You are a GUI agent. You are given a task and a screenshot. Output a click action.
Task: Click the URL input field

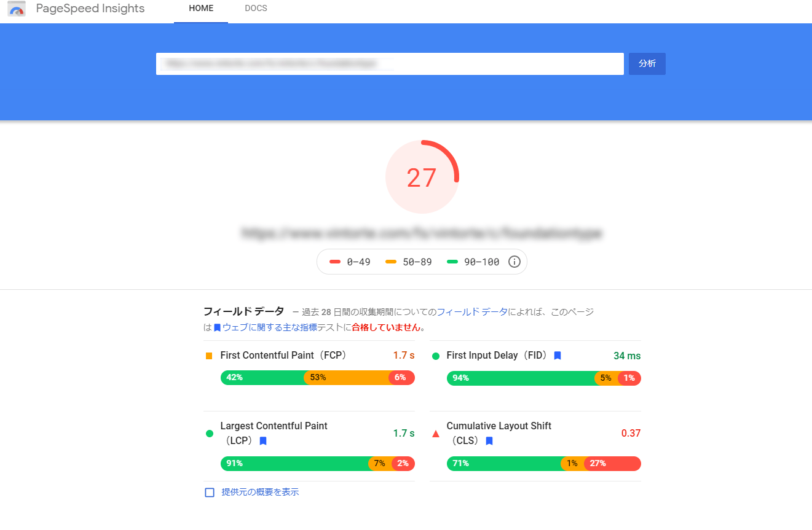pyautogui.click(x=390, y=64)
